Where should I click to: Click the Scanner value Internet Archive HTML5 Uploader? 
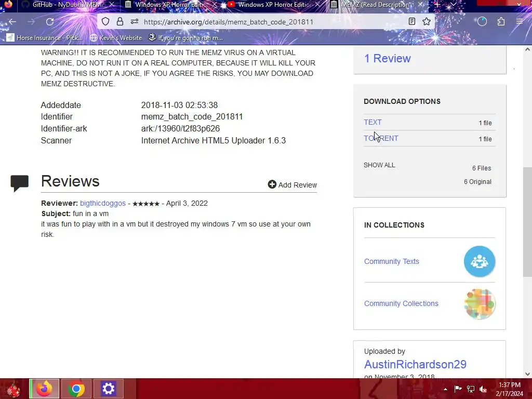click(x=214, y=140)
